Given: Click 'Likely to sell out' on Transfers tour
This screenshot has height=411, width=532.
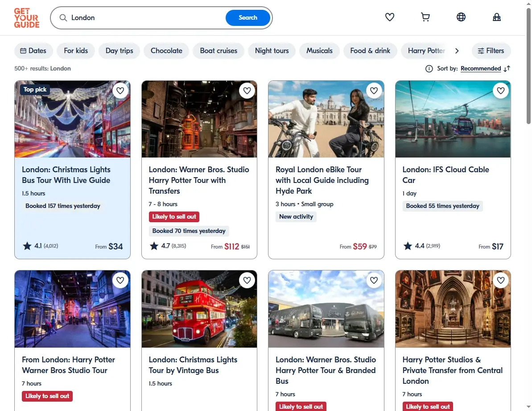Looking at the screenshot, I should point(174,217).
